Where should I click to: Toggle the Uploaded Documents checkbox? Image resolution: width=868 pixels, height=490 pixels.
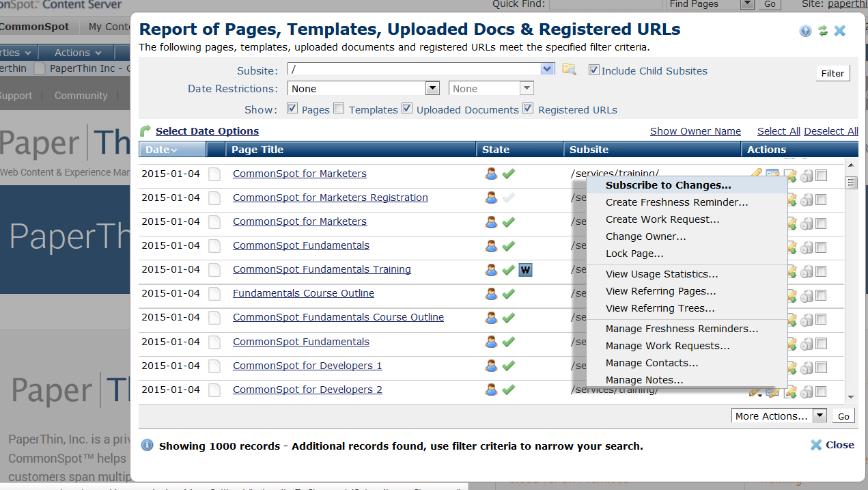(407, 109)
